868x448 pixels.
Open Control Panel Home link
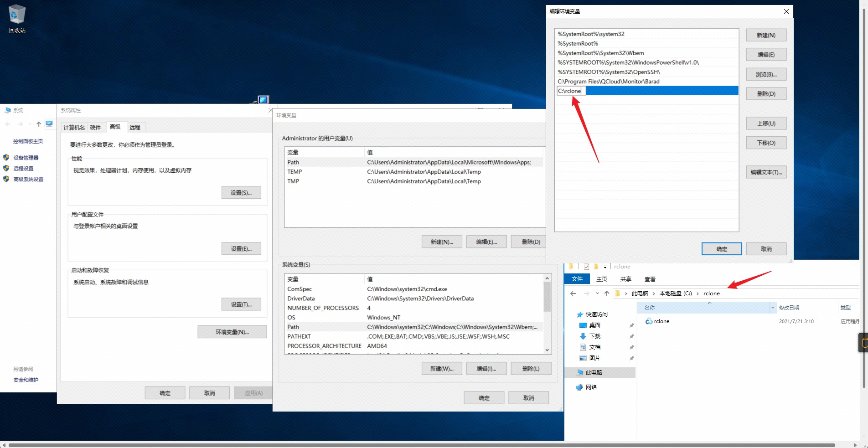click(28, 141)
